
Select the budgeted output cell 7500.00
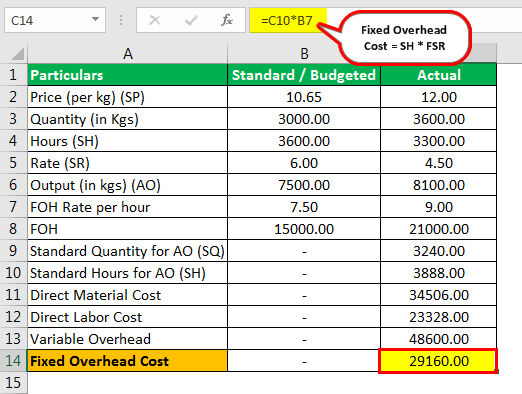click(304, 185)
